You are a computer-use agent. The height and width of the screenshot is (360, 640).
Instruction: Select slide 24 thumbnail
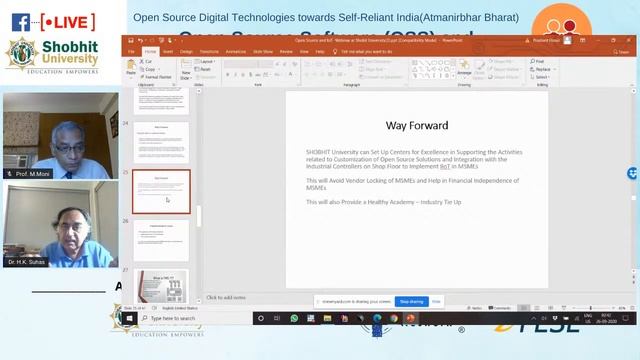click(x=161, y=142)
